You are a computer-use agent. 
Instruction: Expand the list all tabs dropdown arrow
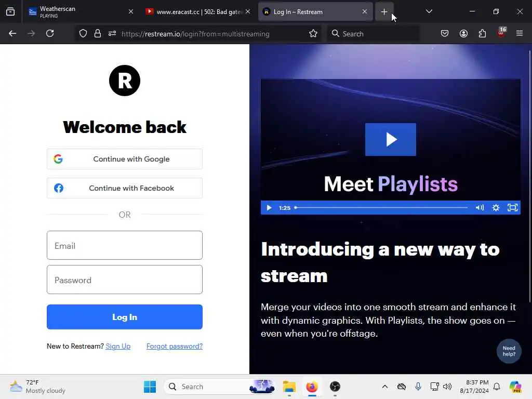tap(429, 11)
